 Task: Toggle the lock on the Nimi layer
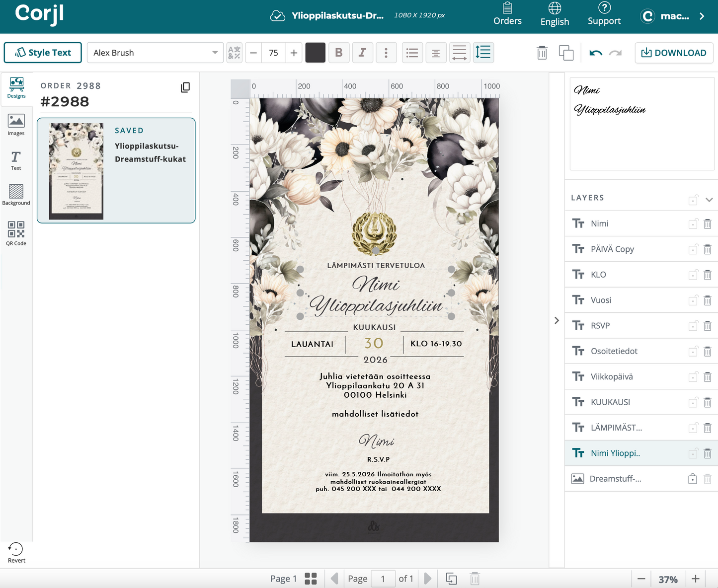[x=694, y=223]
